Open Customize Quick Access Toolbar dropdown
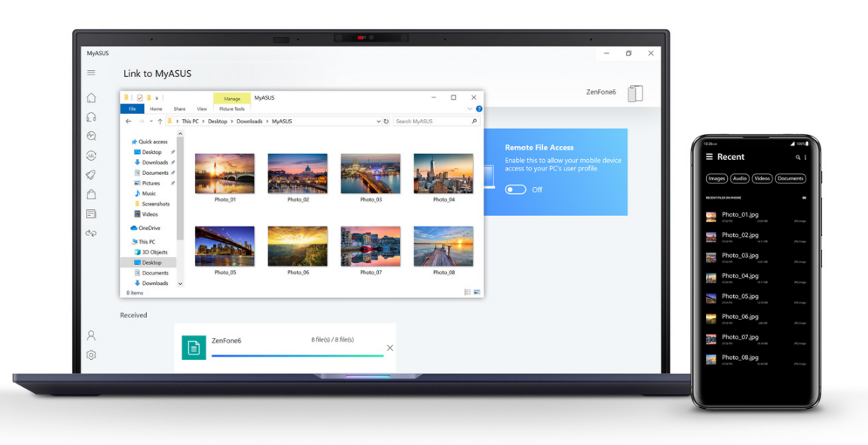 (x=157, y=98)
